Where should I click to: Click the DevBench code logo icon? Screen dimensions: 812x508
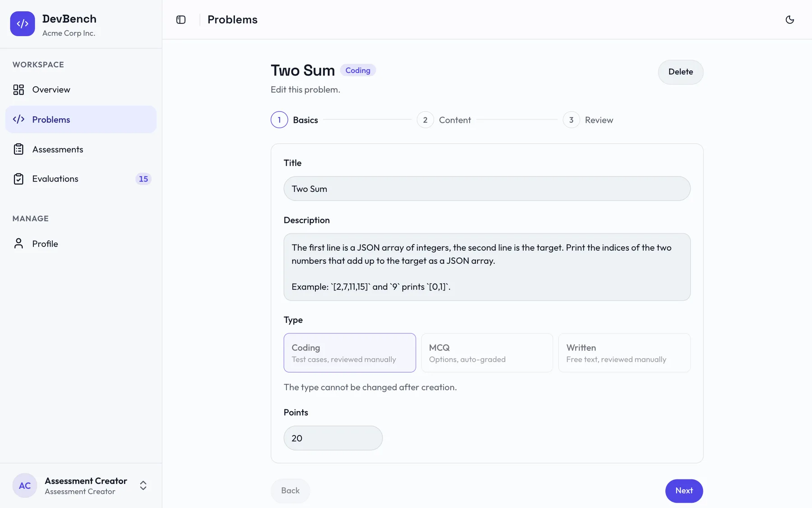click(23, 24)
